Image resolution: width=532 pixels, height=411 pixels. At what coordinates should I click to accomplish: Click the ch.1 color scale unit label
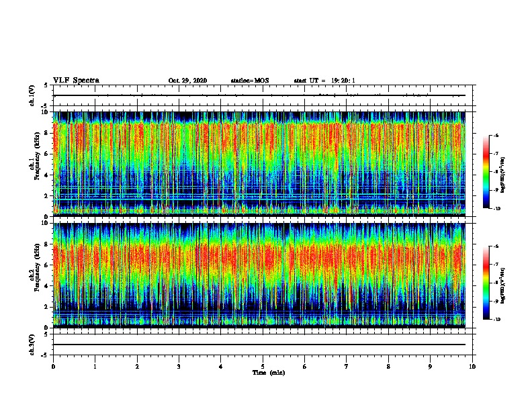pos(503,175)
